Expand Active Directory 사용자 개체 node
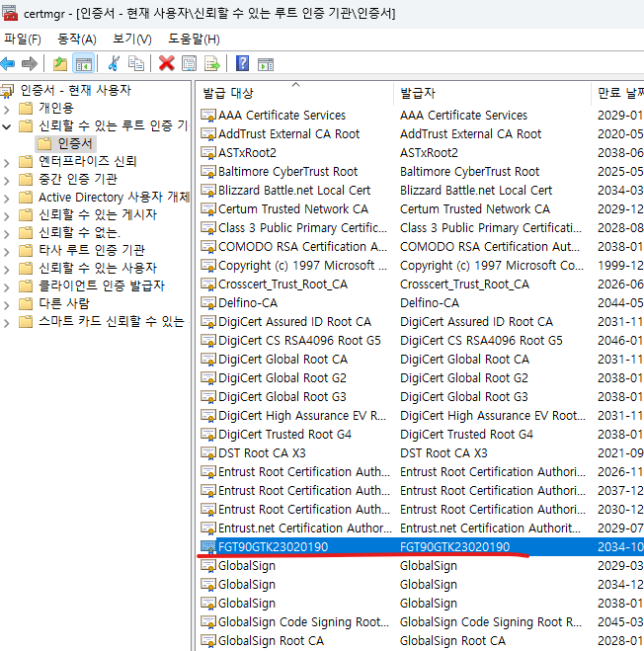Screen dimensions: 644x651 7,198
